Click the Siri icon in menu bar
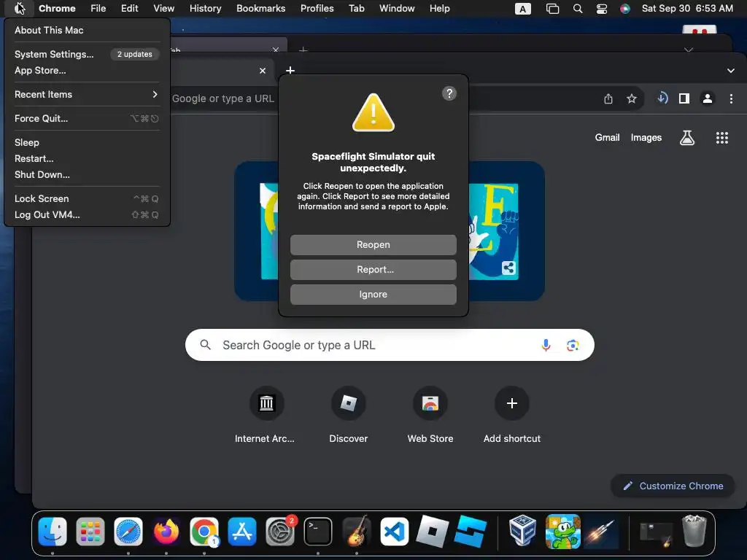Image resolution: width=747 pixels, height=560 pixels. pyautogui.click(x=625, y=9)
